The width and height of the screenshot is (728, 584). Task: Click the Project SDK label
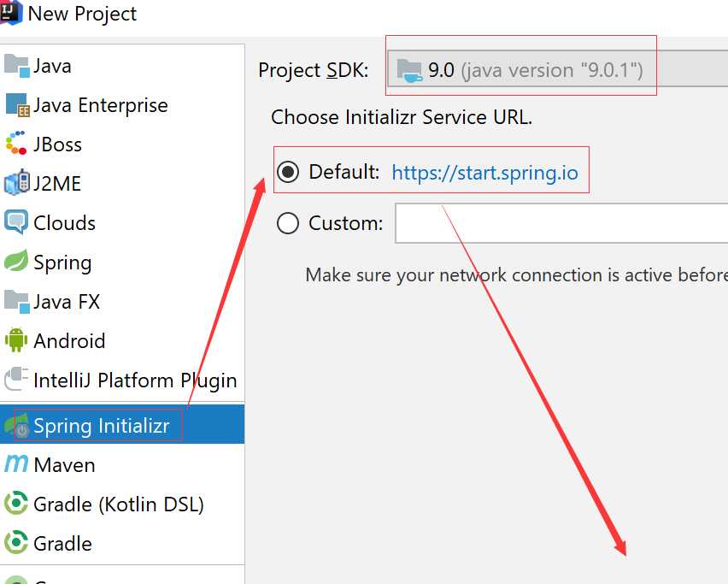(314, 71)
